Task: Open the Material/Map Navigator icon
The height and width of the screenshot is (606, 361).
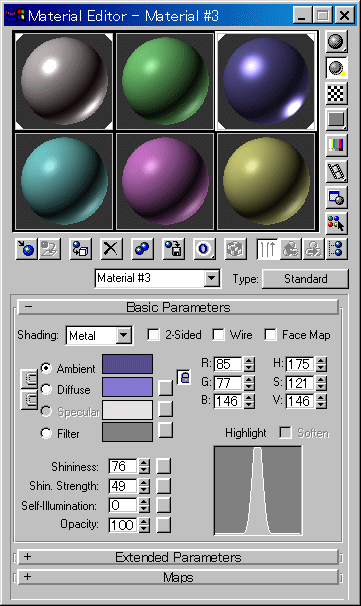Action: [x=337, y=249]
